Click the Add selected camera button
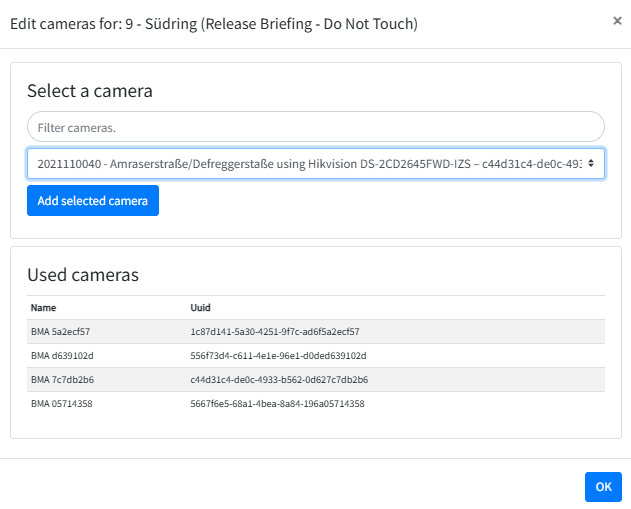The image size is (631, 509). (x=93, y=200)
